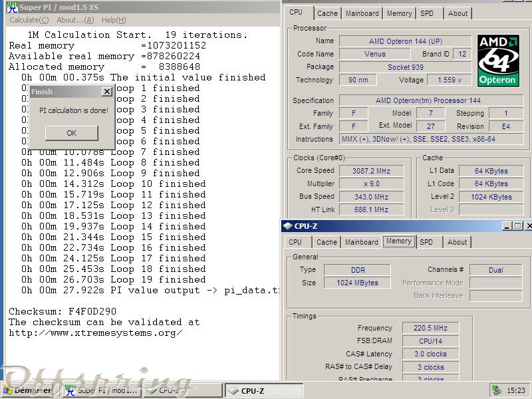The height and width of the screenshot is (399, 532).
Task: Open the Help(H) menu
Action: coord(114,20)
